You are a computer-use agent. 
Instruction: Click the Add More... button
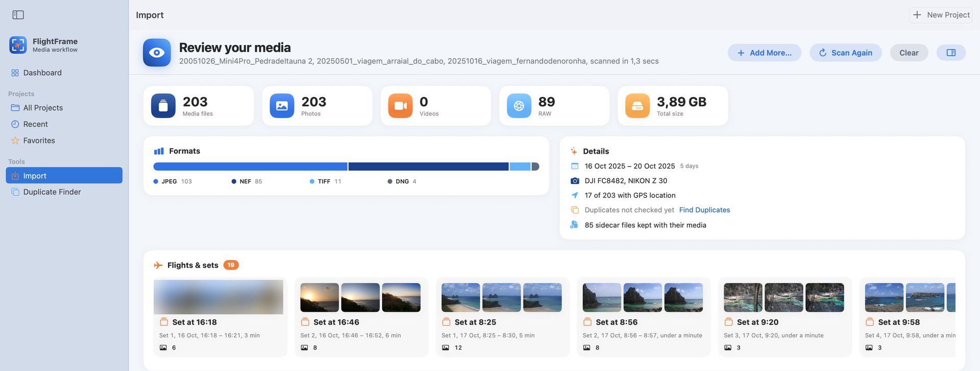tap(764, 53)
